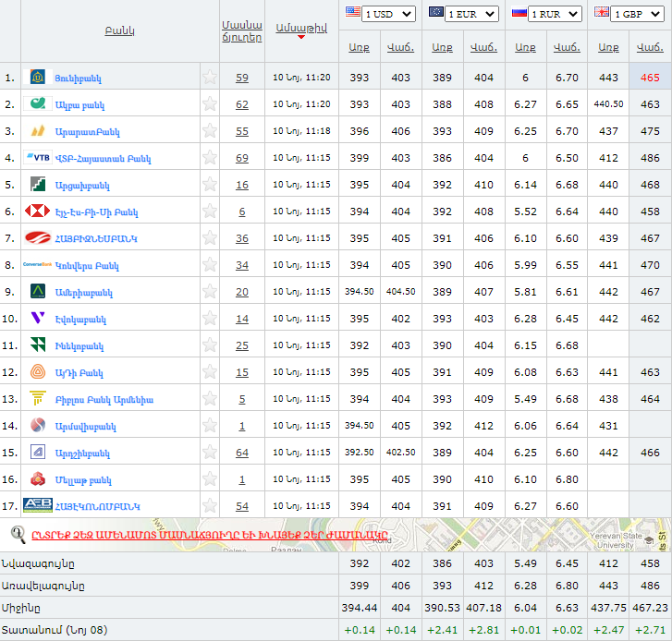This screenshot has width=672, height=641.
Task: Open branch count link 64
Action: click(242, 453)
